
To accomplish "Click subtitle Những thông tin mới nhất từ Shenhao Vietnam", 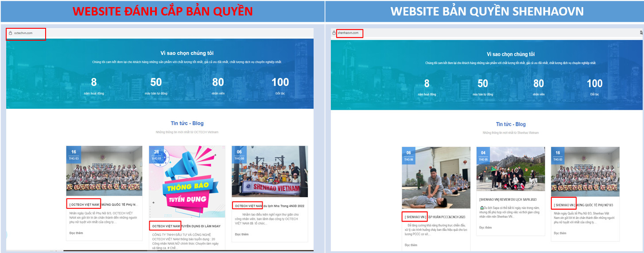I will coord(511,133).
